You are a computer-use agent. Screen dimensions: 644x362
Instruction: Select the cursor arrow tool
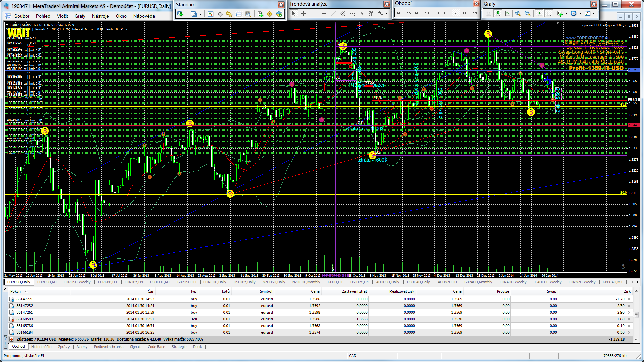[294, 13]
